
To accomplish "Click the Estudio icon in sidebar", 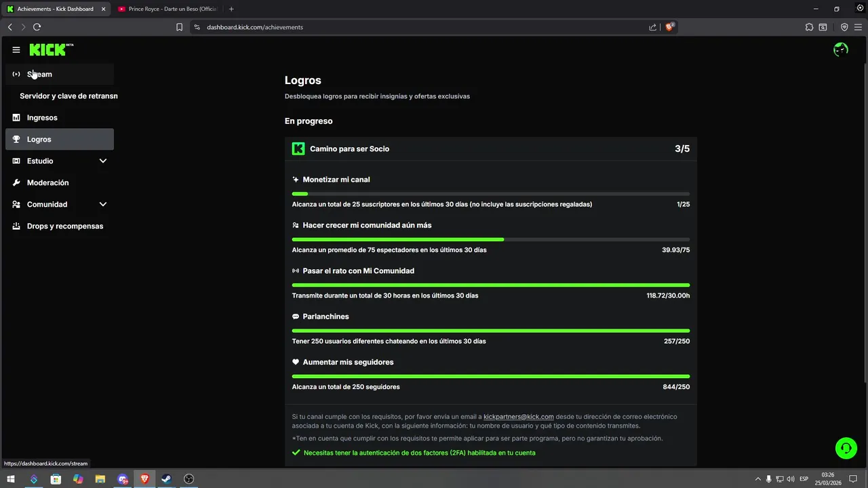I will click(x=16, y=161).
